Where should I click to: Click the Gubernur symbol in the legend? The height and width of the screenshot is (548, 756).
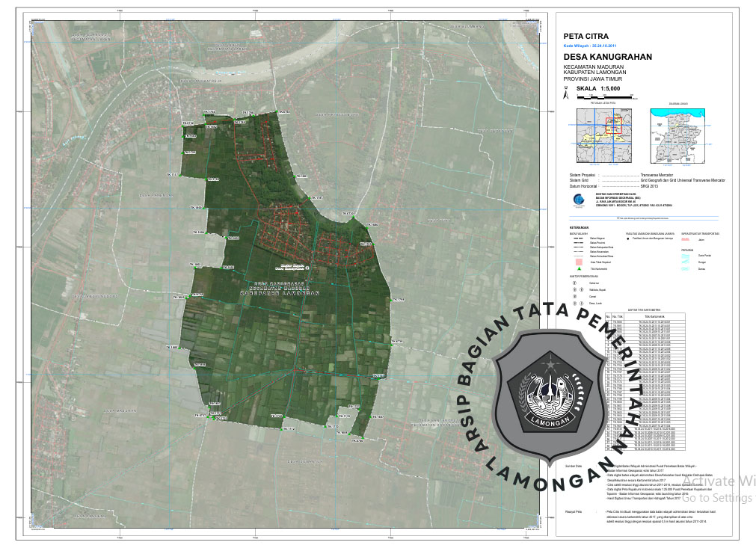click(574, 283)
